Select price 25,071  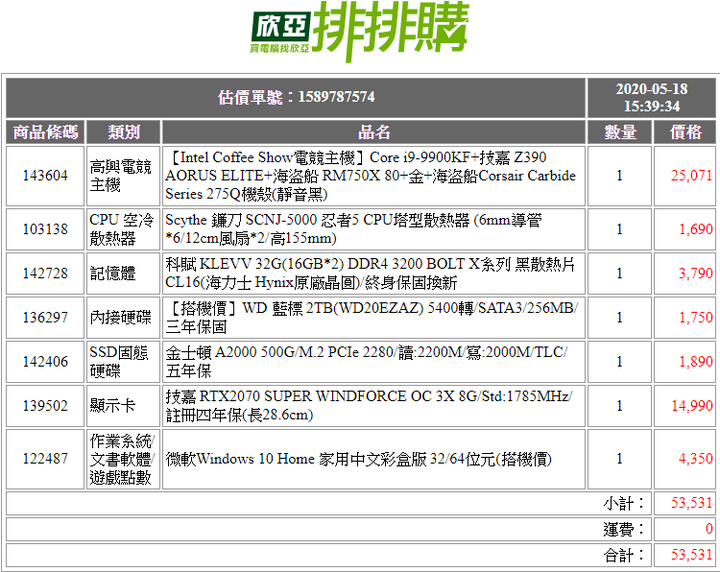[x=691, y=175]
